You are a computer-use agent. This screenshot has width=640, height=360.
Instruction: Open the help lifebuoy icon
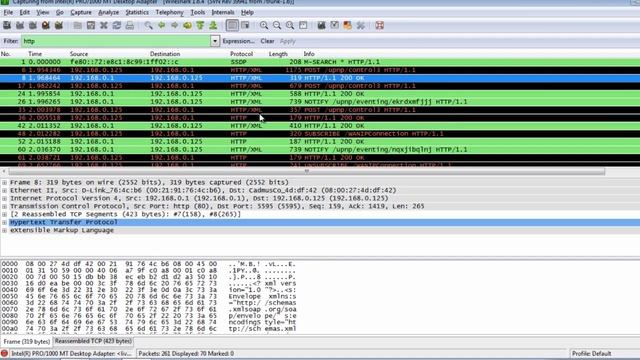pyautogui.click(x=380, y=25)
